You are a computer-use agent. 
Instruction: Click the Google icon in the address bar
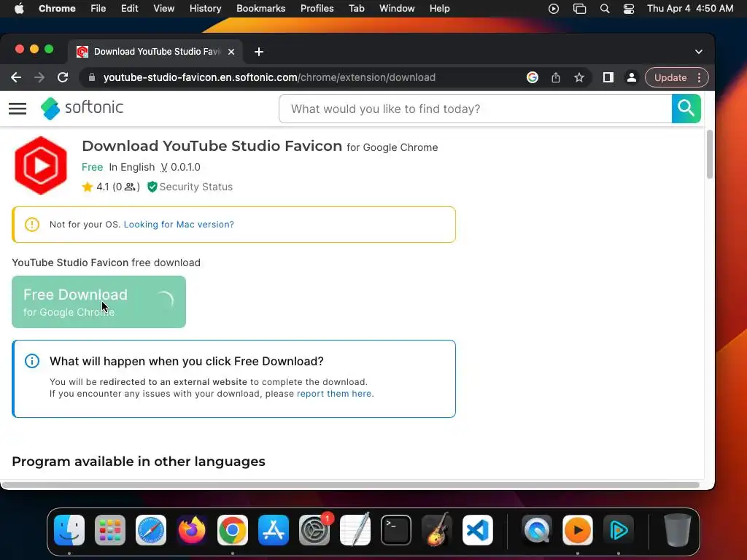[x=532, y=77]
